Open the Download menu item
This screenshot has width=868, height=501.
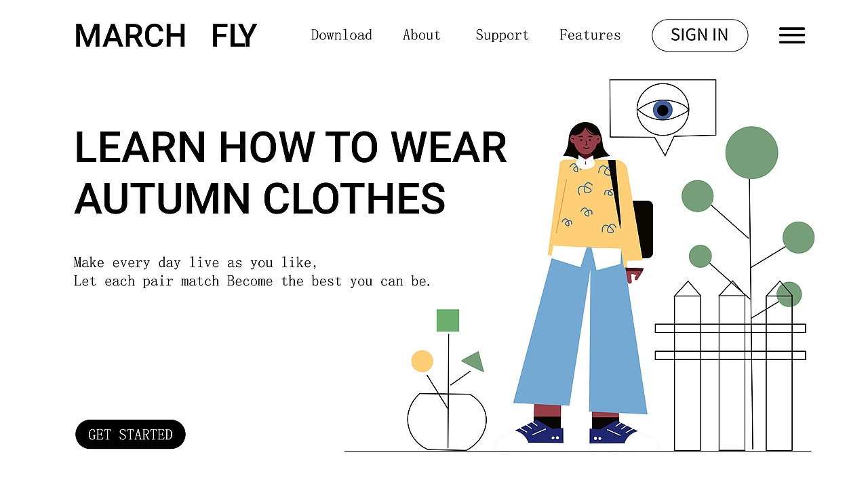(x=342, y=35)
